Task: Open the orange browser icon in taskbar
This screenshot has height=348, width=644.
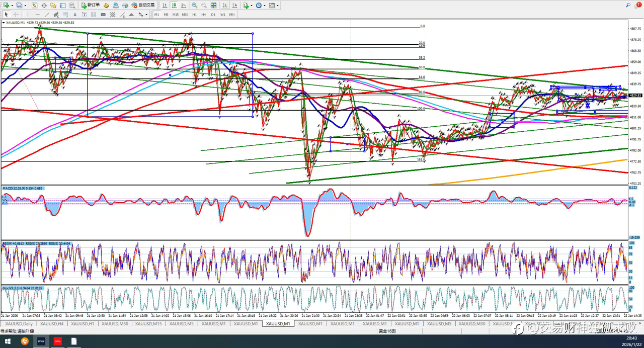Action: 24,341
